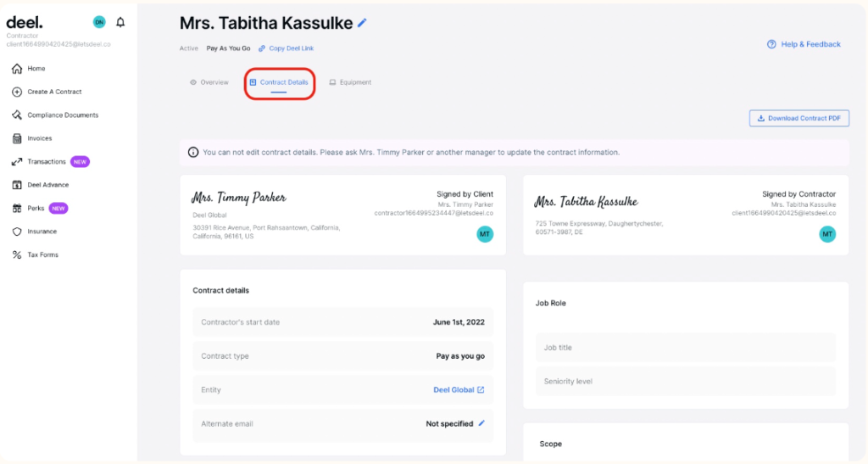868x464 pixels.
Task: Click the Pay As You Go label under heading
Action: click(228, 48)
